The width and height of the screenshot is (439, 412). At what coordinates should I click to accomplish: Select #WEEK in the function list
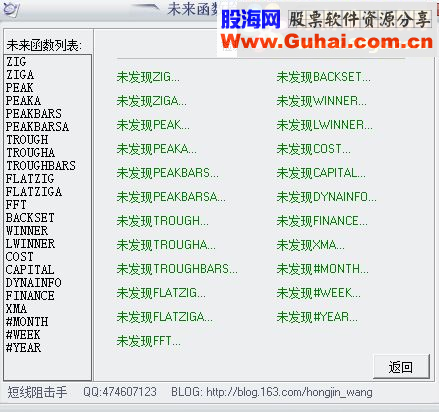point(23,335)
